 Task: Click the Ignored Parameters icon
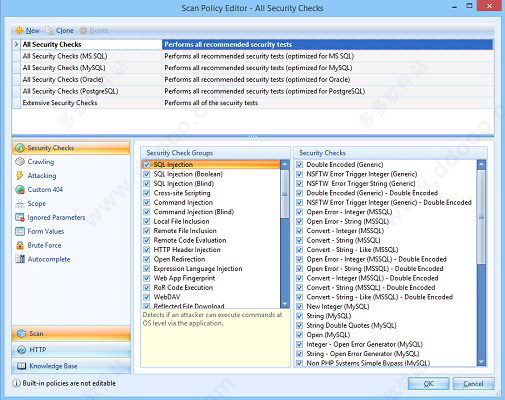20,218
